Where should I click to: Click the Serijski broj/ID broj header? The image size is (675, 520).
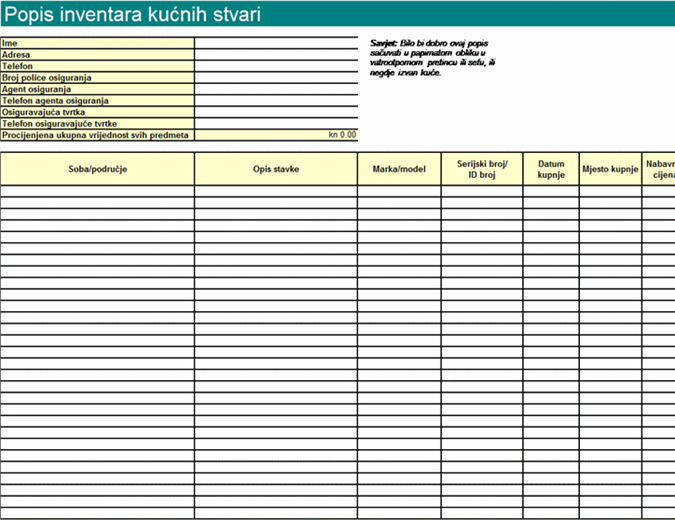click(x=482, y=169)
